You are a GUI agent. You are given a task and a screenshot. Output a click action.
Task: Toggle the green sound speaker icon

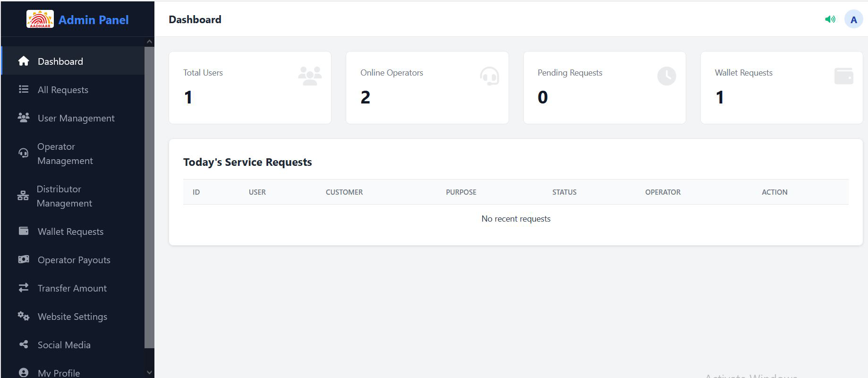tap(830, 19)
